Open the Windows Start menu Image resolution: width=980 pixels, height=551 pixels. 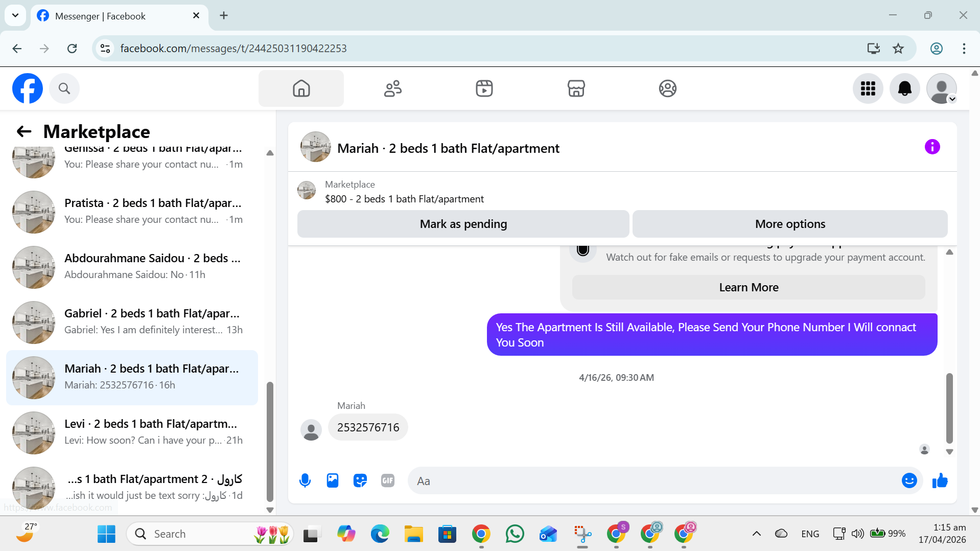[106, 534]
